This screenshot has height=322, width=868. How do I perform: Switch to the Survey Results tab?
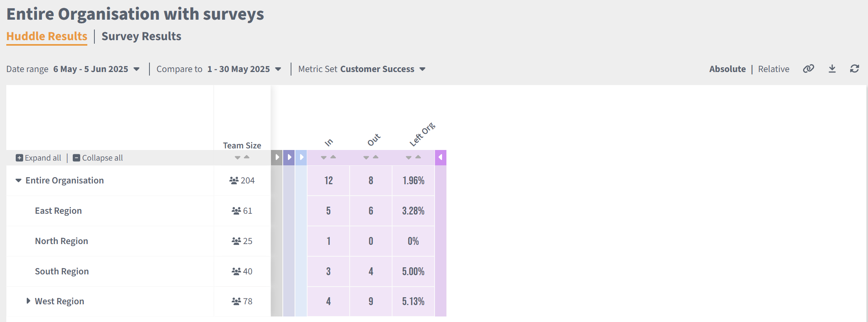pos(141,36)
